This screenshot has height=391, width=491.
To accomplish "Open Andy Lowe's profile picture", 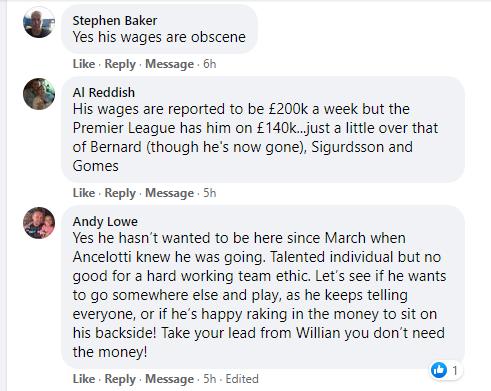I will pyautogui.click(x=39, y=223).
